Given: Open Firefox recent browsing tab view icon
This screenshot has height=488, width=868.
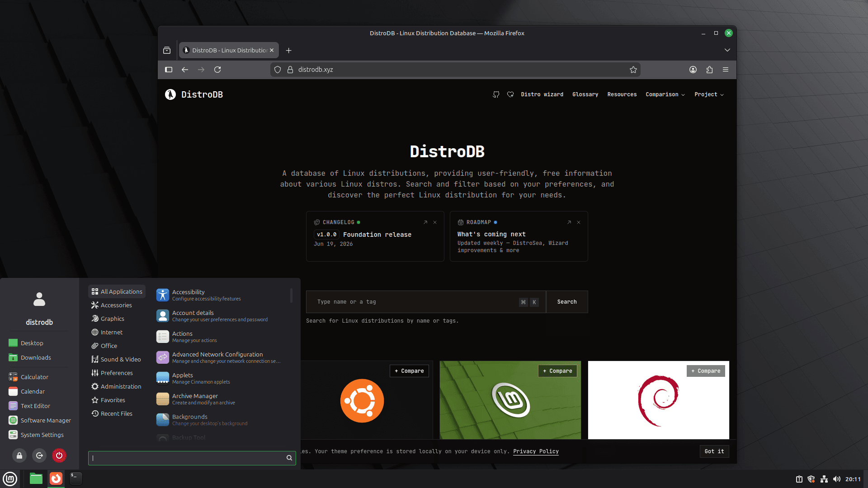Looking at the screenshot, I should [x=167, y=50].
